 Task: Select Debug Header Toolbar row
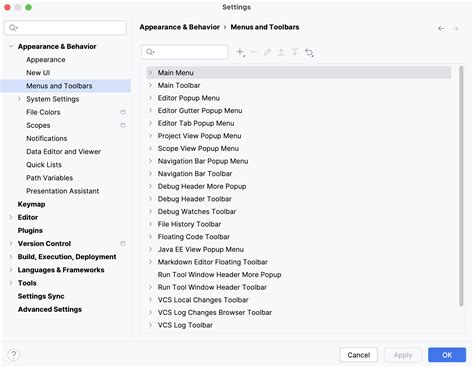298,199
